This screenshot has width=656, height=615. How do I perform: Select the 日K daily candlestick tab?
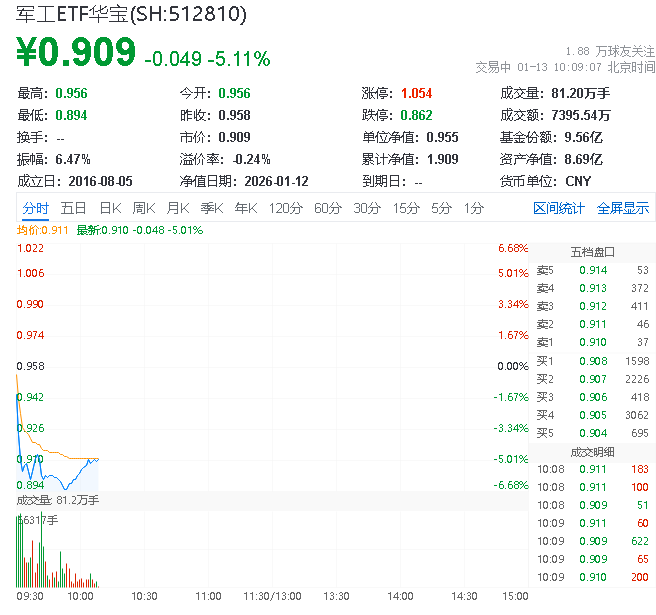(x=109, y=208)
